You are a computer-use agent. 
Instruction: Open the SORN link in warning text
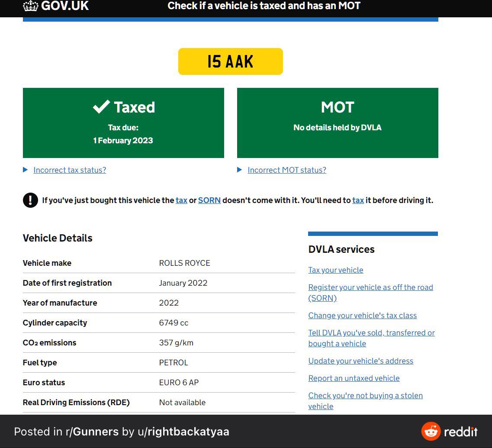point(209,200)
